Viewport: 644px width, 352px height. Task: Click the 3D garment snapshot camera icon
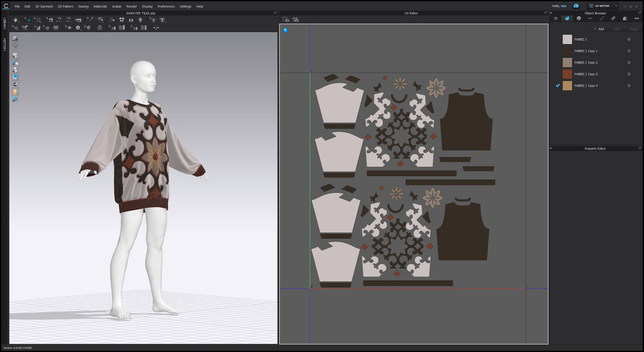tap(296, 20)
